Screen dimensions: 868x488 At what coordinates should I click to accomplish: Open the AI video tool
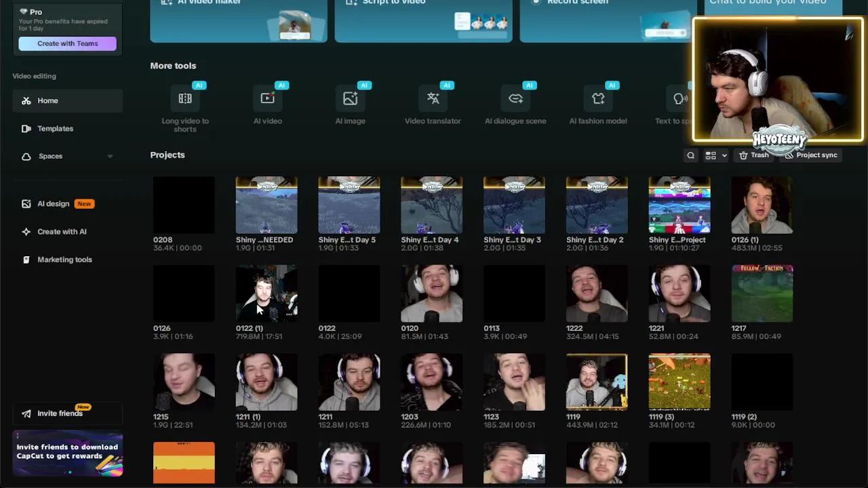(267, 105)
